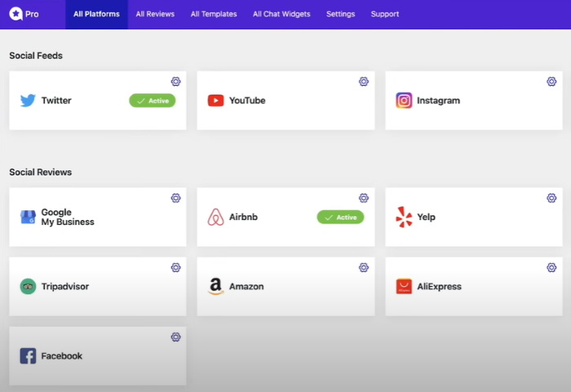Click the Pro logo icon

point(15,14)
